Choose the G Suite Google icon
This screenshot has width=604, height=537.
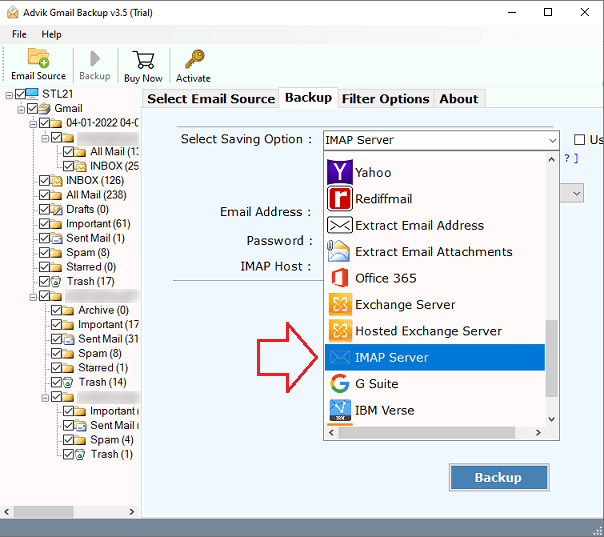pos(340,384)
